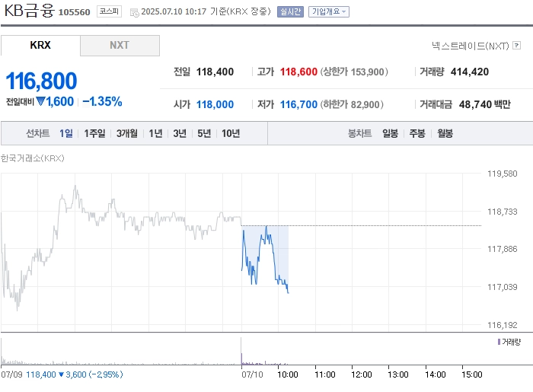
Task: Click the 거래량 value 414,420
Action: pos(470,72)
